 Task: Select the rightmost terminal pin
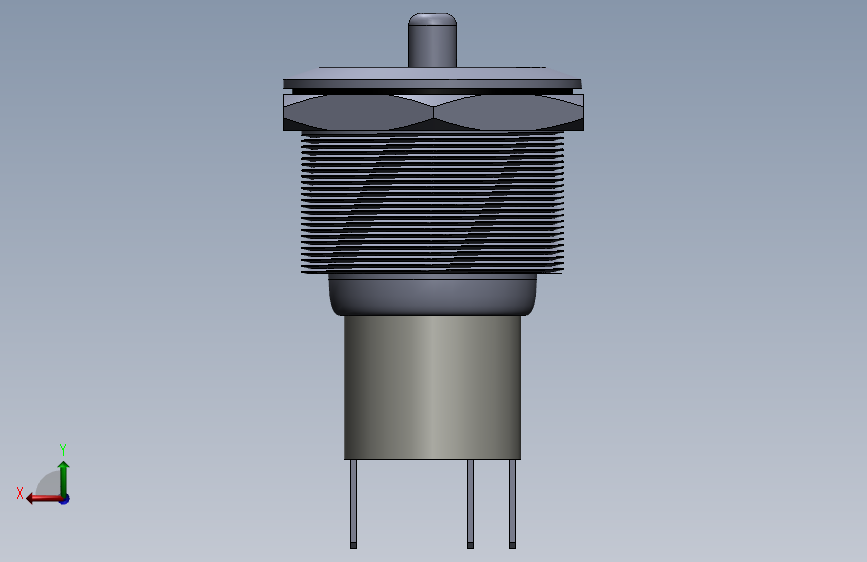click(513, 504)
